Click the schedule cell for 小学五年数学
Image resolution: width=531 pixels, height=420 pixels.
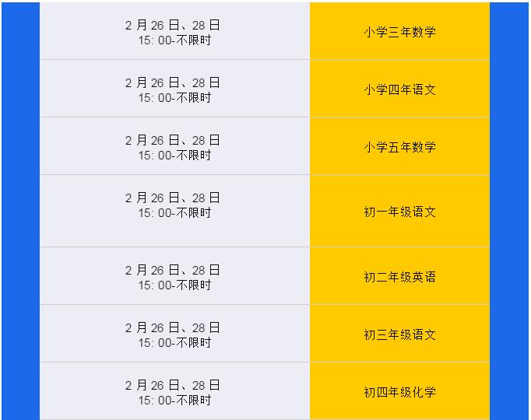[x=174, y=147]
